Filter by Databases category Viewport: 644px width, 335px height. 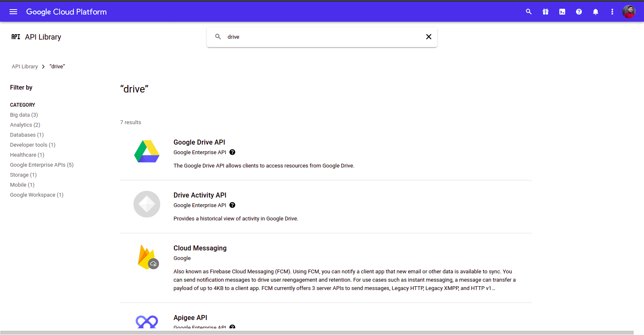pos(27,135)
